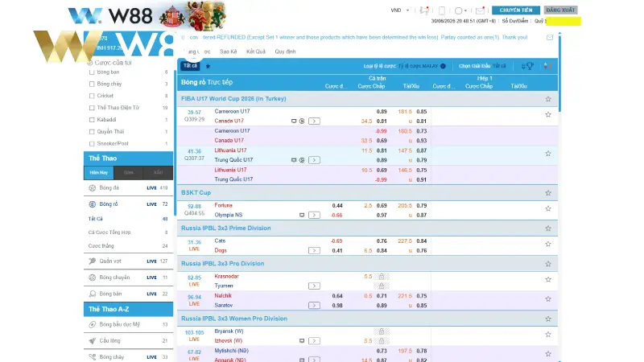The height and width of the screenshot is (362, 644).
Task: Show favorites with the blue star icon
Action: point(208,66)
